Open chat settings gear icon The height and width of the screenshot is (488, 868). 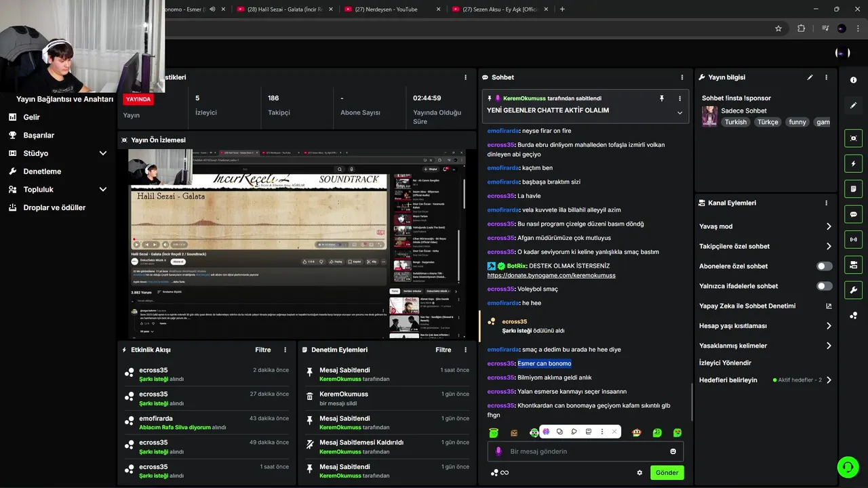click(x=639, y=472)
